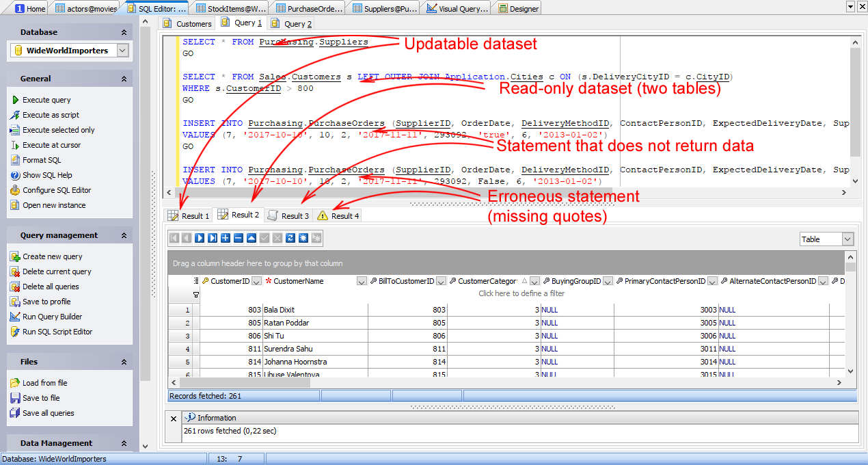Screen dimensions: 868x465
Task: Delete record using minus navigator button
Action: [x=239, y=238]
